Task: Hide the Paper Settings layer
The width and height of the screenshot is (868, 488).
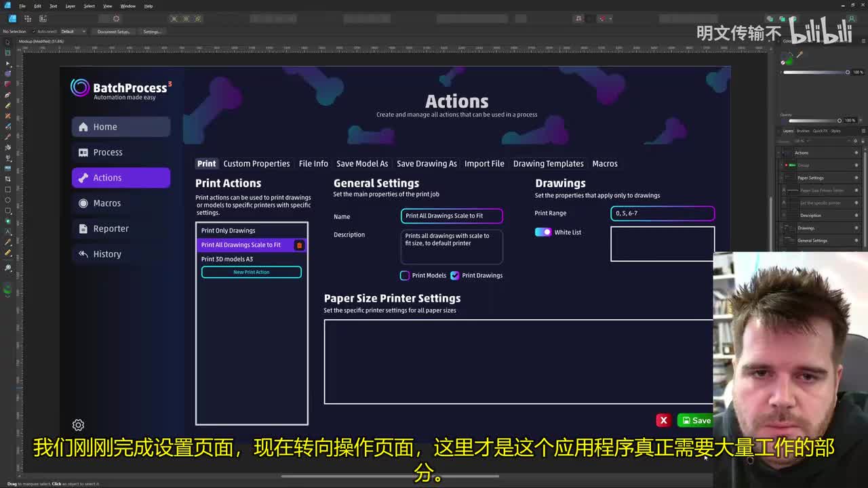Action: point(856,178)
